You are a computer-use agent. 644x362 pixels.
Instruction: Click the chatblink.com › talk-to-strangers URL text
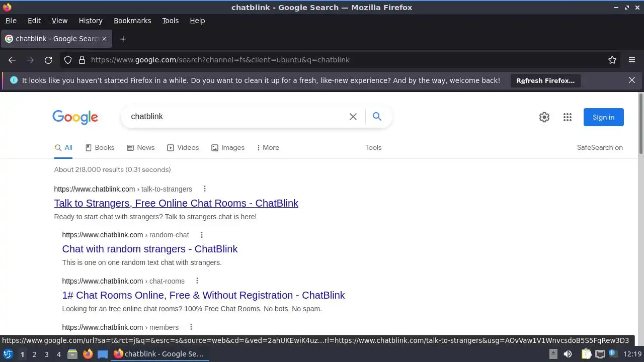pyautogui.click(x=123, y=189)
